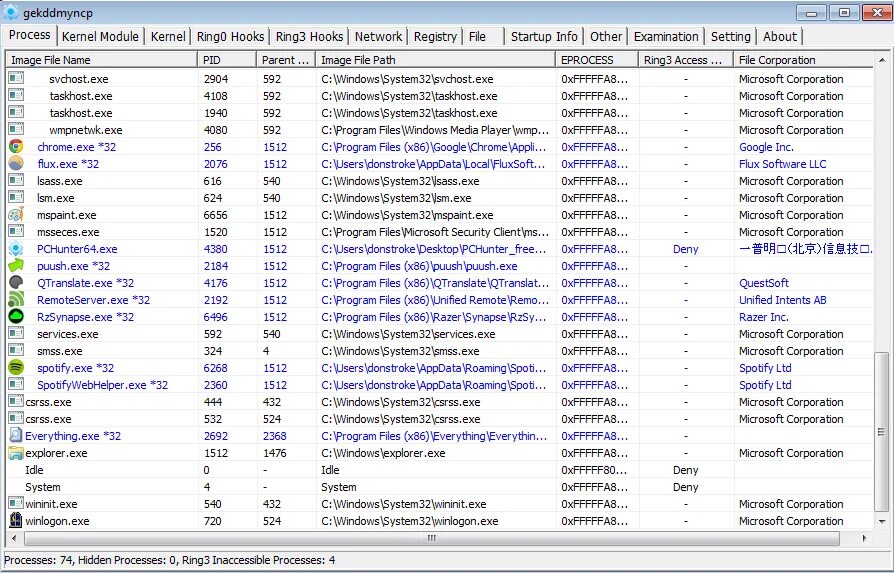
Task: Click the services.exe row icon
Action: [x=16, y=334]
